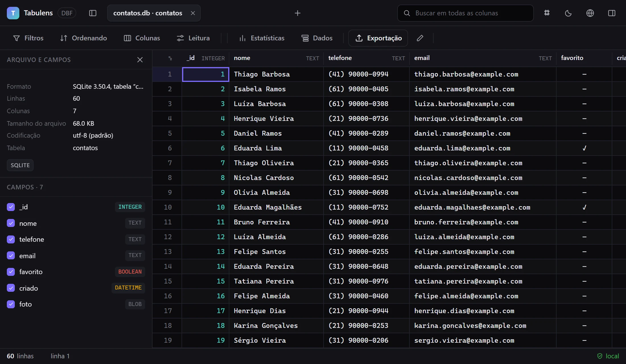
Task: Uncheck the email field checkbox
Action: coord(11,256)
